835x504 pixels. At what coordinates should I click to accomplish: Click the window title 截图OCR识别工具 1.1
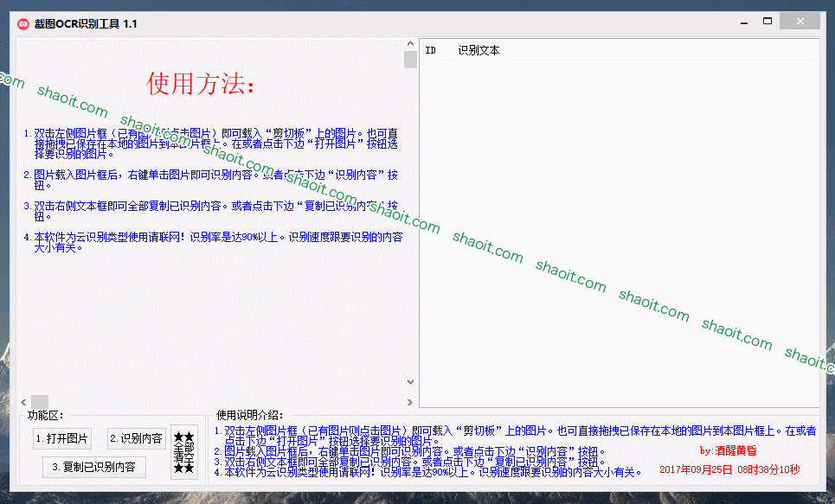(85, 24)
